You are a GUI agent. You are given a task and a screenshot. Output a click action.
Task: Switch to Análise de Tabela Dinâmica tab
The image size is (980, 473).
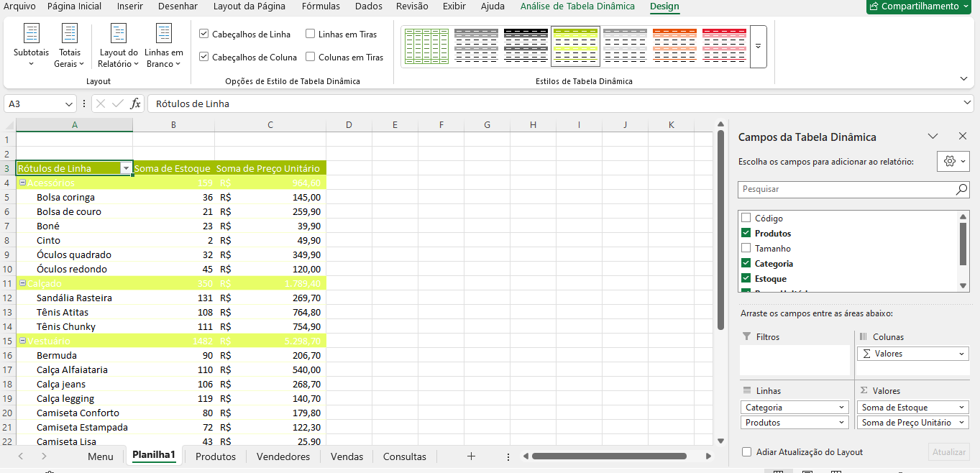pyautogui.click(x=577, y=6)
